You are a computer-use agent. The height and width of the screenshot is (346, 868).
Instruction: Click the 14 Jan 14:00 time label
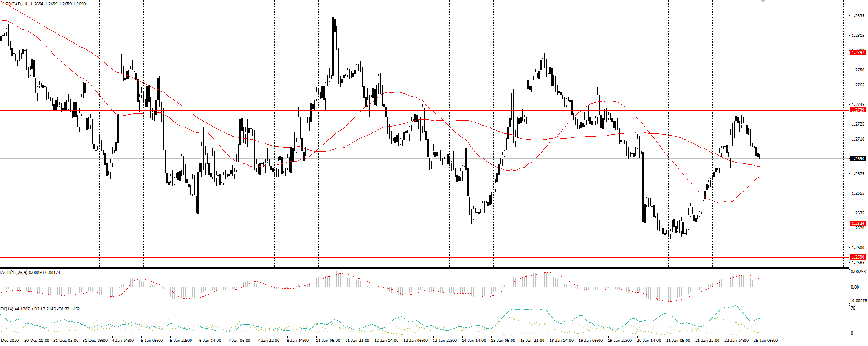(x=474, y=341)
